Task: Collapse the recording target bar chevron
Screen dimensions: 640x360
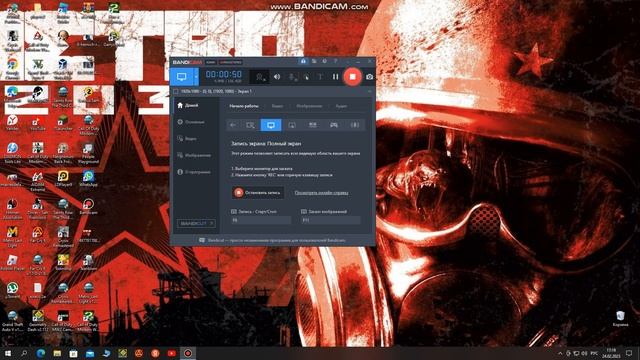Action: point(370,91)
